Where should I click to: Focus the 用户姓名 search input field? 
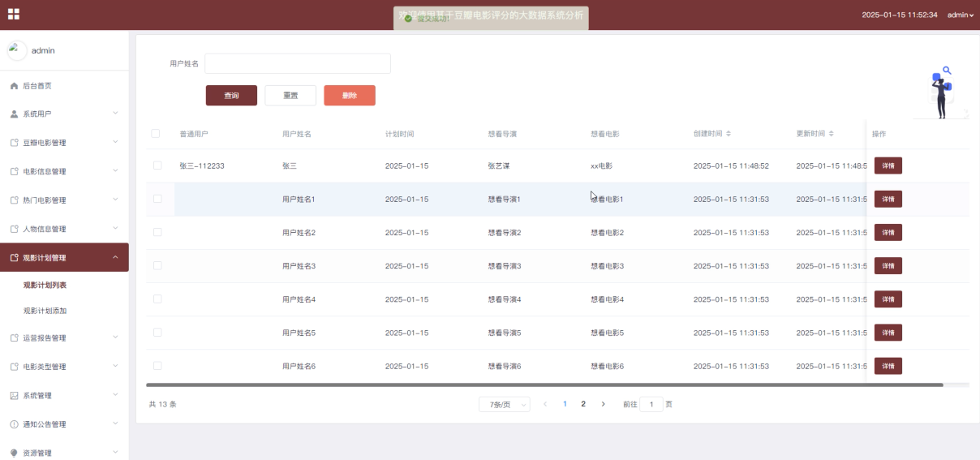click(298, 63)
